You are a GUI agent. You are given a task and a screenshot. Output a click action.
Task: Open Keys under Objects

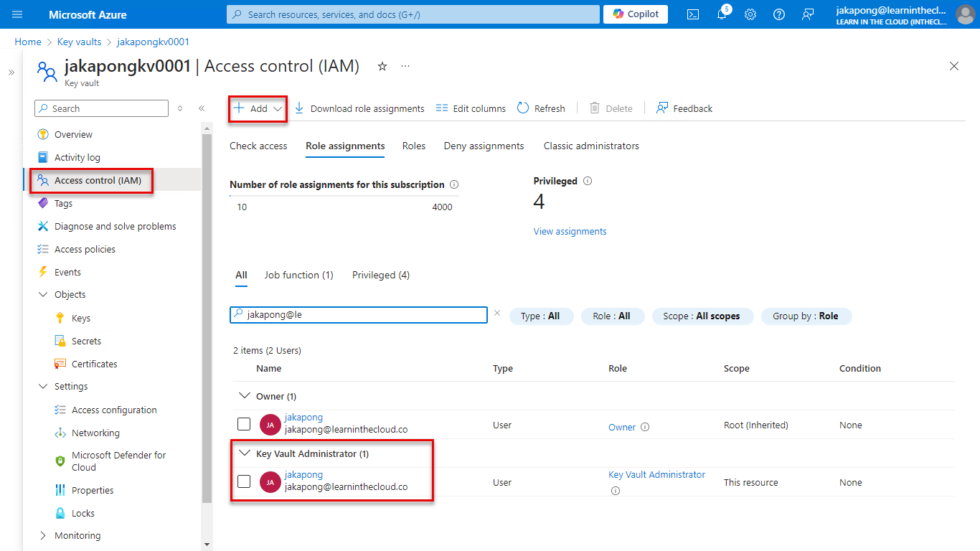coord(80,318)
